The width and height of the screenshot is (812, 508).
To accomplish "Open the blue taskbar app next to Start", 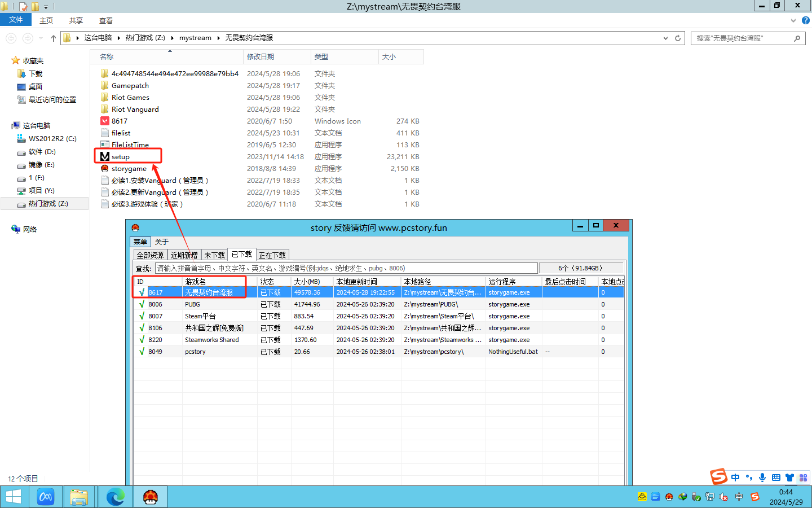I will point(45,497).
